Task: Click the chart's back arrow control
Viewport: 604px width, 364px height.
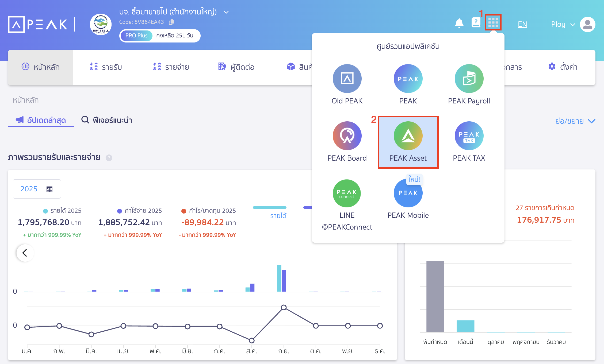Action: 25,253
